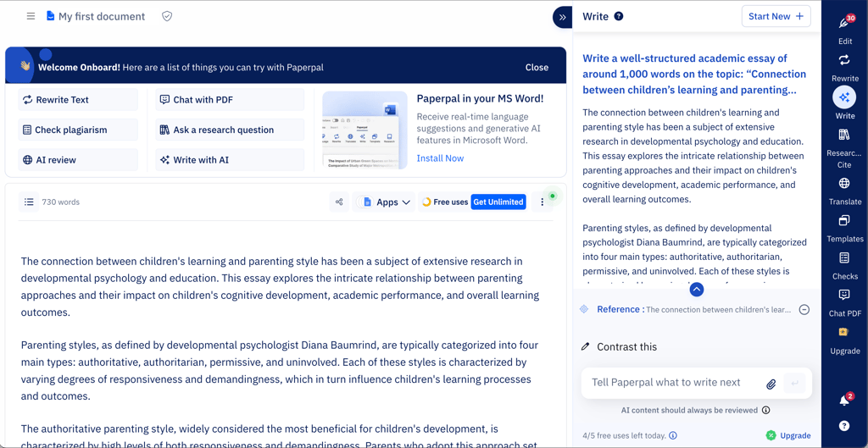Click 'Reference :' label
868x448 pixels.
coord(620,309)
